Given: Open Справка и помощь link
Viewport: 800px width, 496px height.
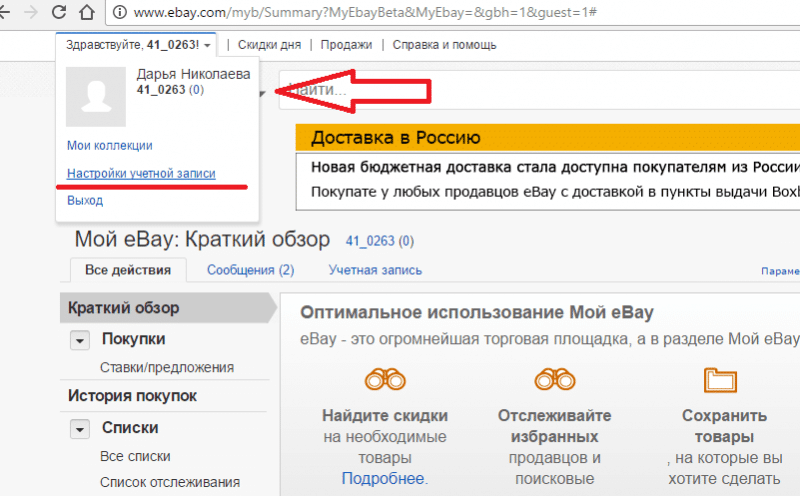Looking at the screenshot, I should click(x=444, y=45).
